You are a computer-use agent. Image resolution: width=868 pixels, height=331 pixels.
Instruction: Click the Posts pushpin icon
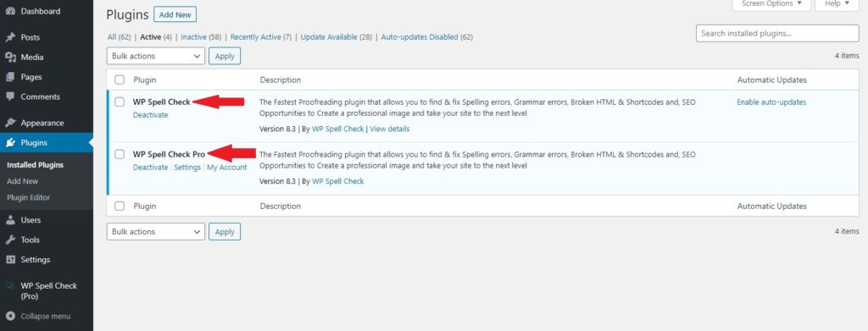pyautogui.click(x=9, y=37)
